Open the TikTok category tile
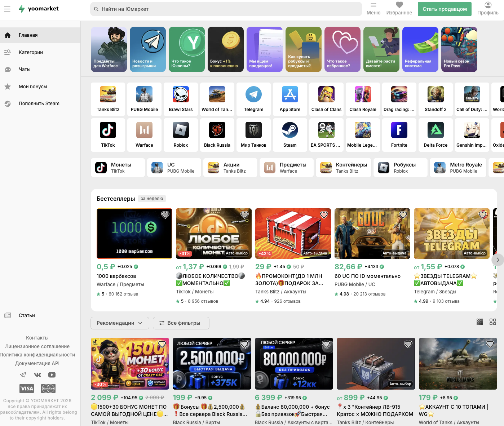Image resolution: width=504 pixels, height=426 pixels. (x=108, y=135)
